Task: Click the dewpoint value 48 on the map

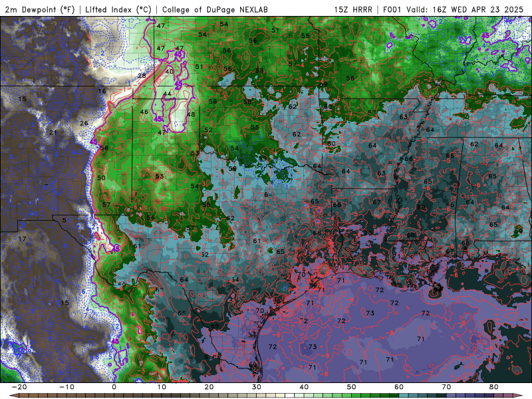Action: coord(191,114)
